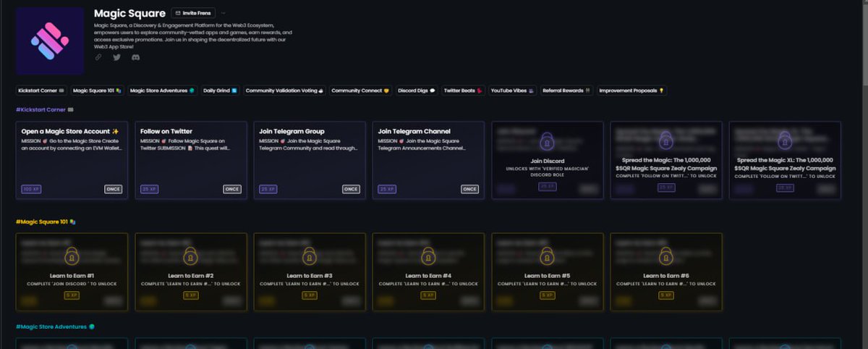Click the Learn to Earn #5 title
This screenshot has height=349, width=868.
coord(548,276)
